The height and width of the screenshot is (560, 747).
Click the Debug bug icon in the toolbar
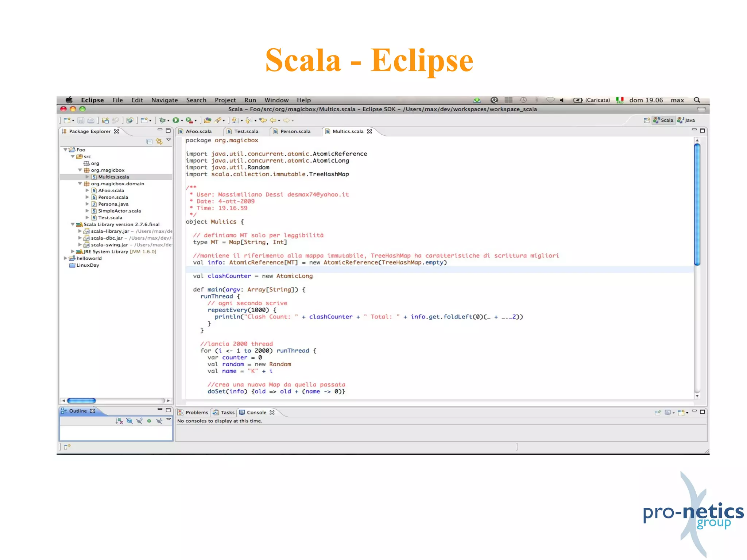coord(162,120)
